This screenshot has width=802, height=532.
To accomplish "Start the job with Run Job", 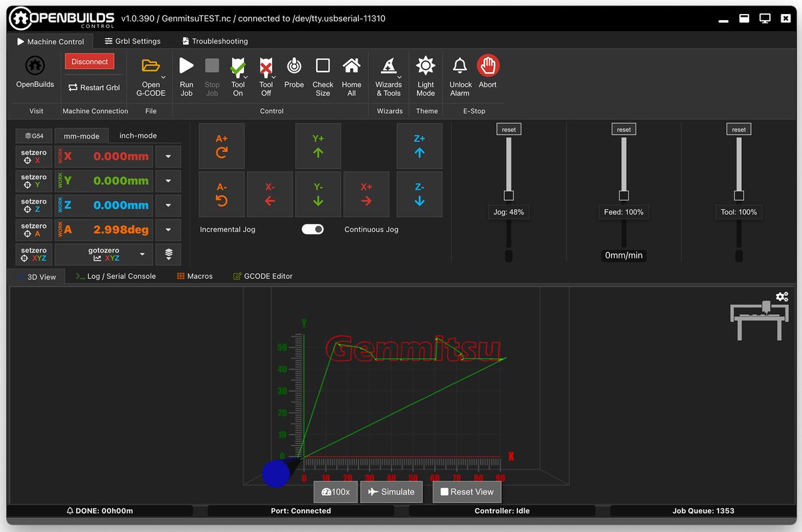I will pyautogui.click(x=186, y=65).
